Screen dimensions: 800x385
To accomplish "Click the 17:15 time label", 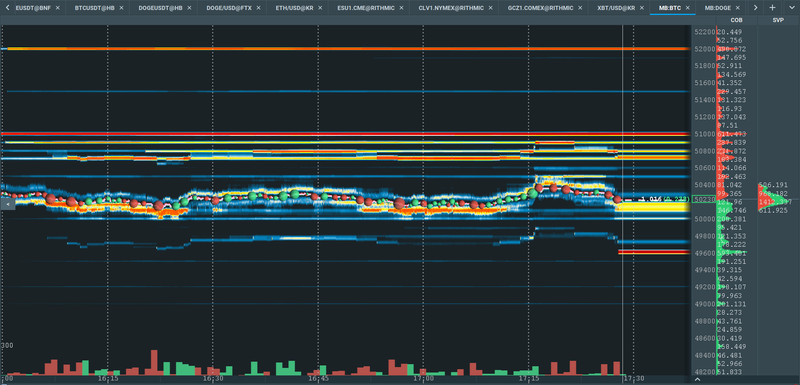I will pyautogui.click(x=529, y=379).
